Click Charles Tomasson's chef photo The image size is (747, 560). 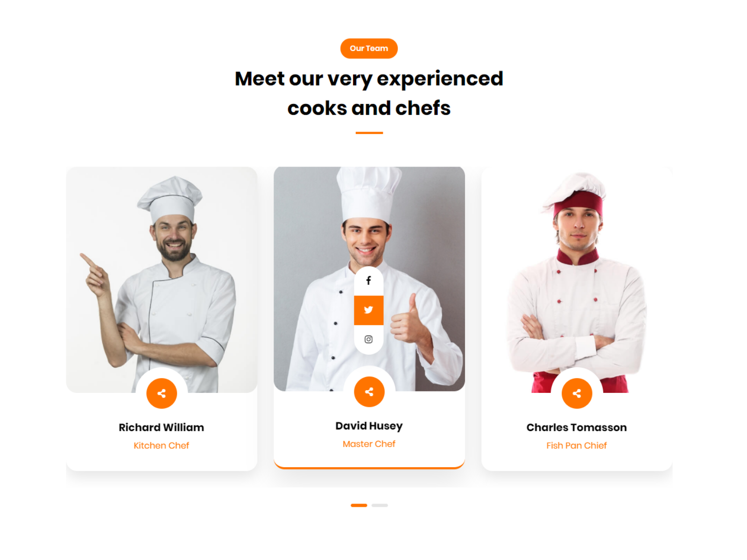(577, 280)
